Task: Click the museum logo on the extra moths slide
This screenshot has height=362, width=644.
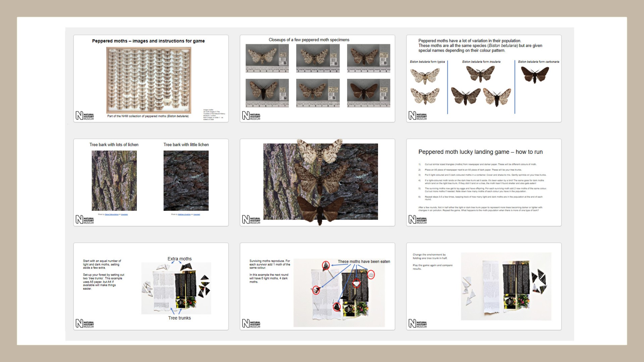Action: pos(85,324)
